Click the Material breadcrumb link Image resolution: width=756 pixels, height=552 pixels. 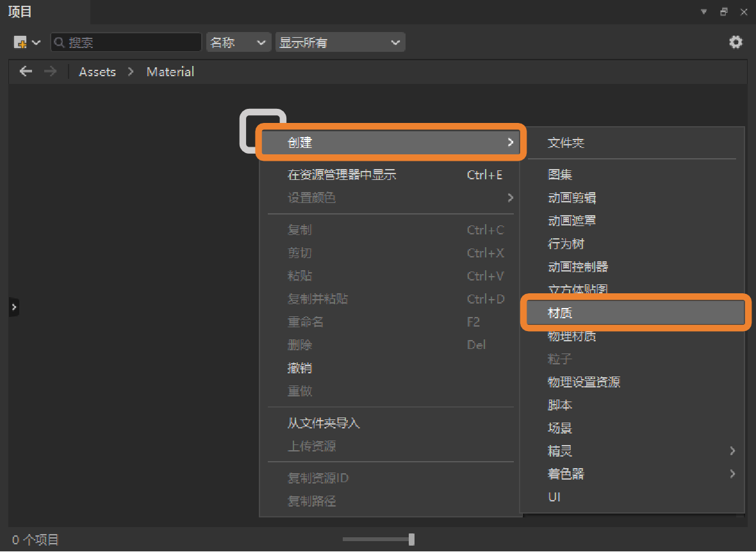(170, 72)
